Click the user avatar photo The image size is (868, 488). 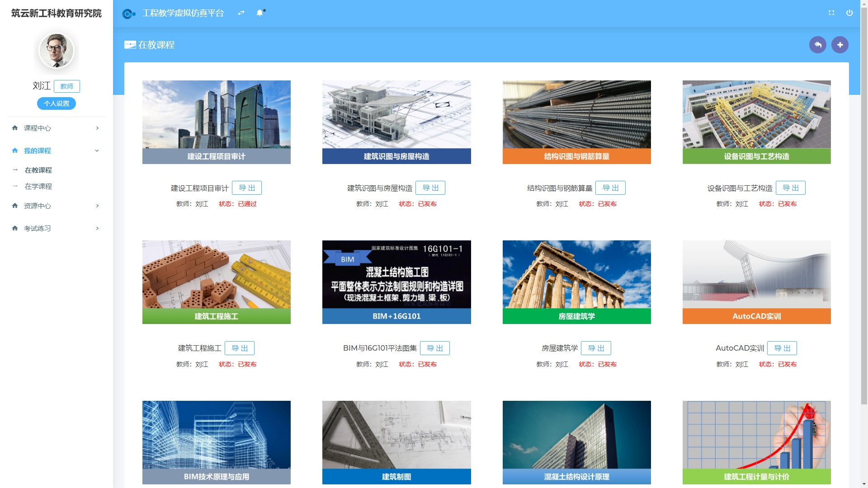[x=57, y=51]
